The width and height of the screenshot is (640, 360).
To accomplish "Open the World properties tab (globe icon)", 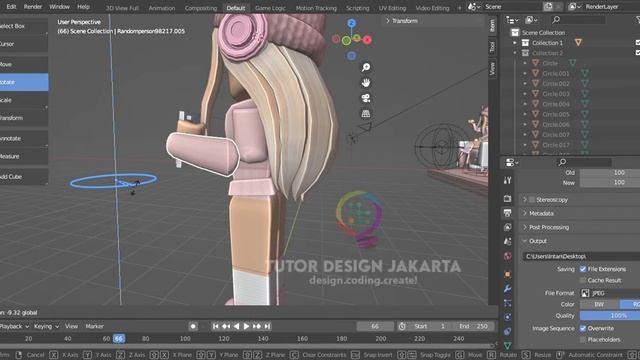I will point(508,256).
